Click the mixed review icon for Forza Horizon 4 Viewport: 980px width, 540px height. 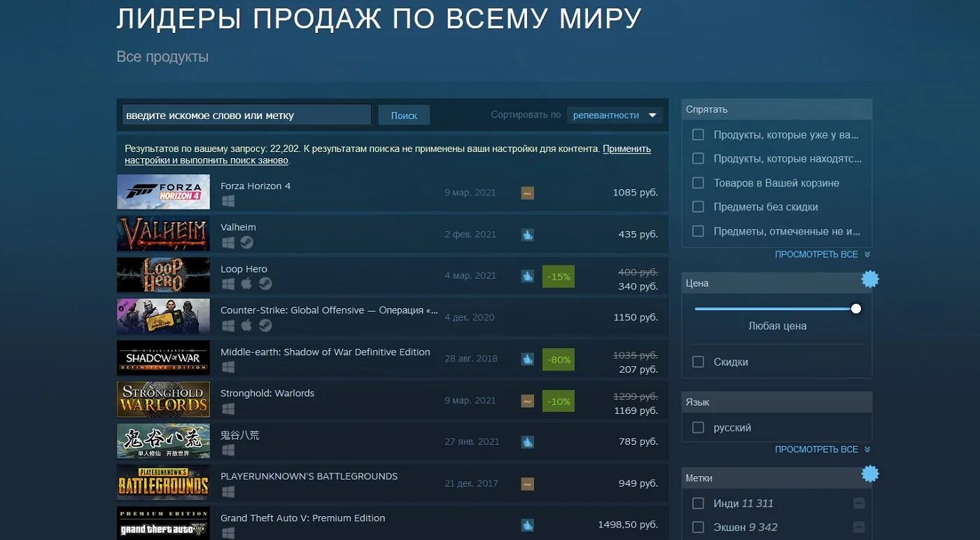click(x=528, y=193)
